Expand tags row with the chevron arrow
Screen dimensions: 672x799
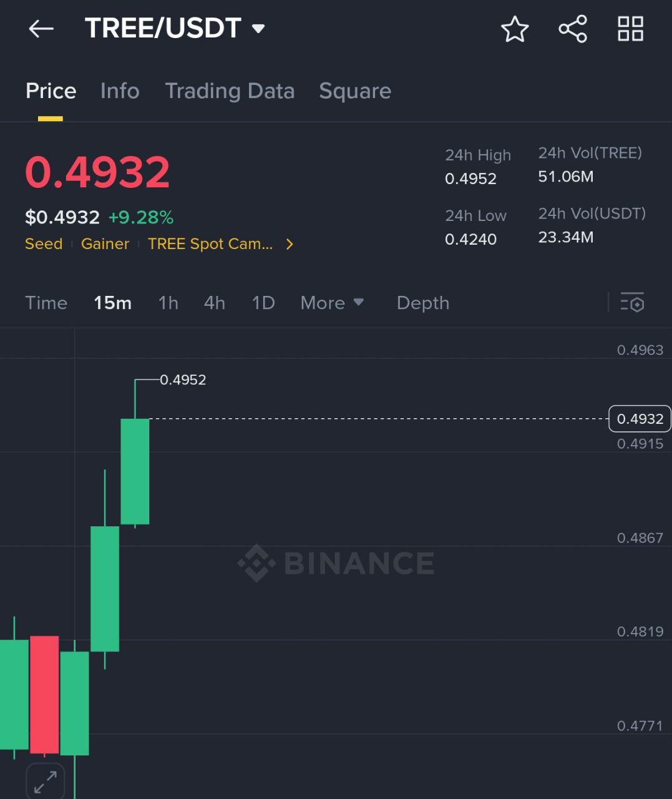[290, 244]
